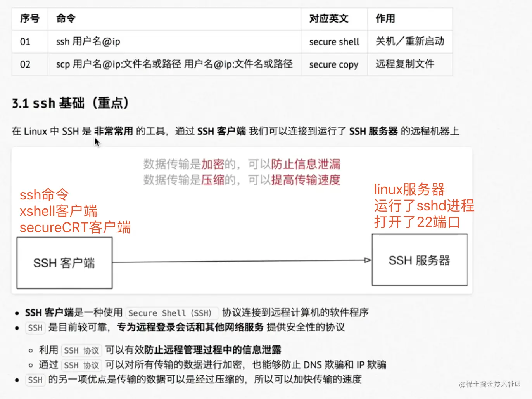This screenshot has width=532, height=399.
Task: Click the orange '运行了sshd进程' annotation
Action: (x=424, y=206)
